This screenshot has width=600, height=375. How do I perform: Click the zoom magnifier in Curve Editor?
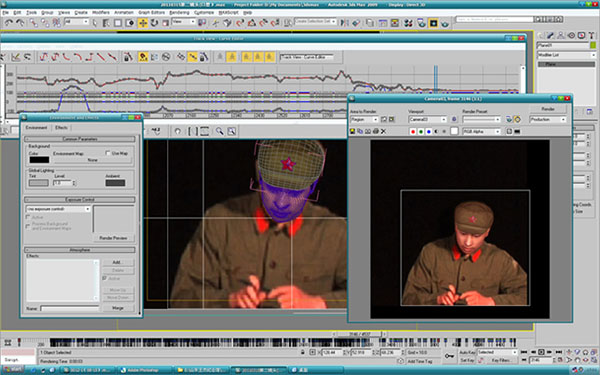pos(219,131)
